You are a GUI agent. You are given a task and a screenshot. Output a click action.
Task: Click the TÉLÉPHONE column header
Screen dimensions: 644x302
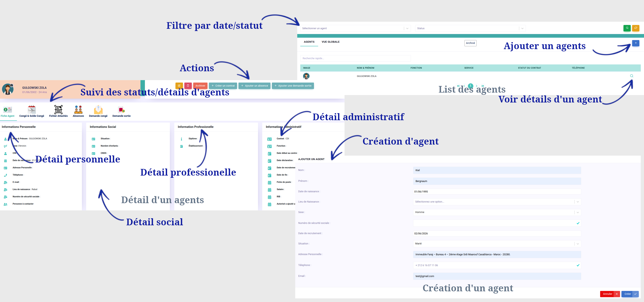pyautogui.click(x=578, y=68)
